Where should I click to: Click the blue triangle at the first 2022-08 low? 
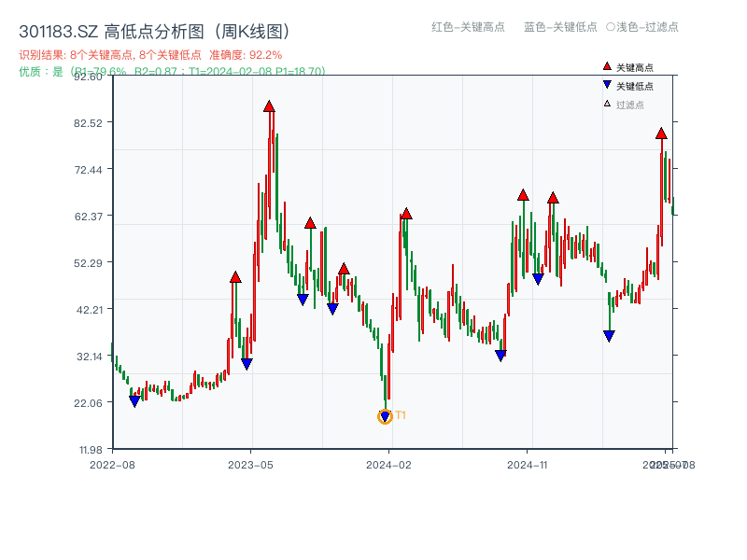click(x=134, y=401)
